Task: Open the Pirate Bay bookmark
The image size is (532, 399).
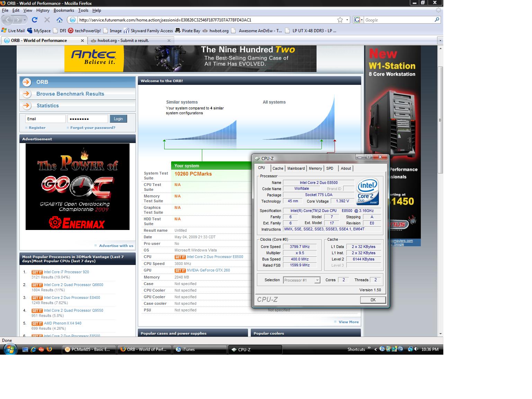Action: point(188,30)
